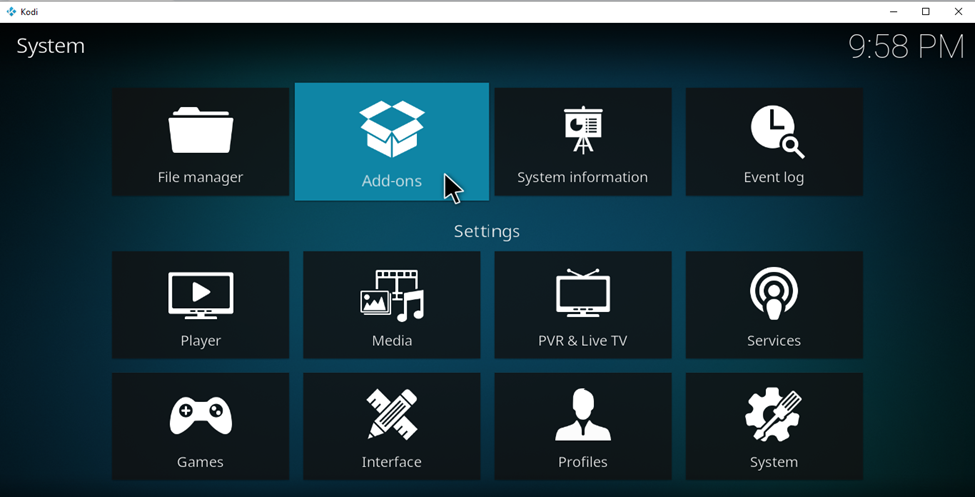This screenshot has height=497, width=975.
Task: Maximize the Kodi window
Action: 926,11
